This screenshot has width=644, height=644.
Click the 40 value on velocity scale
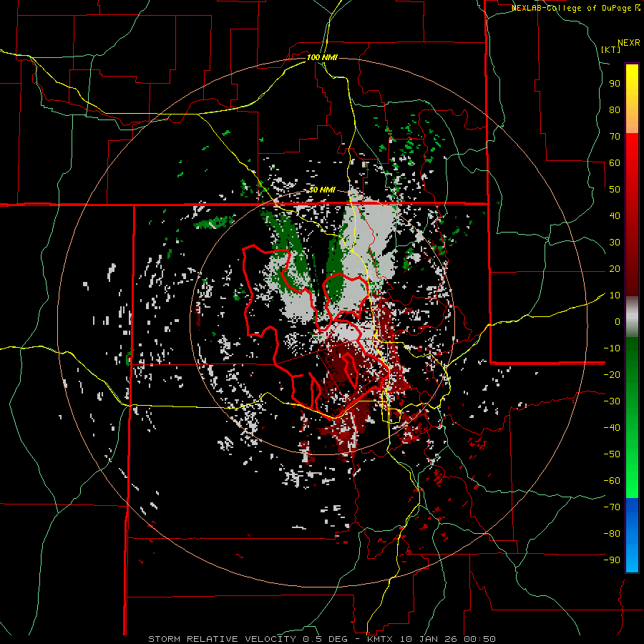615,216
